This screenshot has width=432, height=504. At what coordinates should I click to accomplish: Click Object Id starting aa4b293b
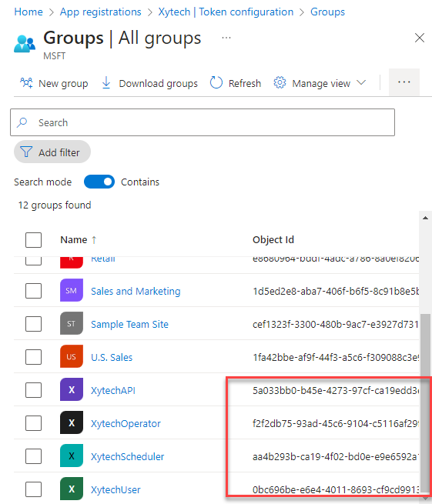click(336, 457)
